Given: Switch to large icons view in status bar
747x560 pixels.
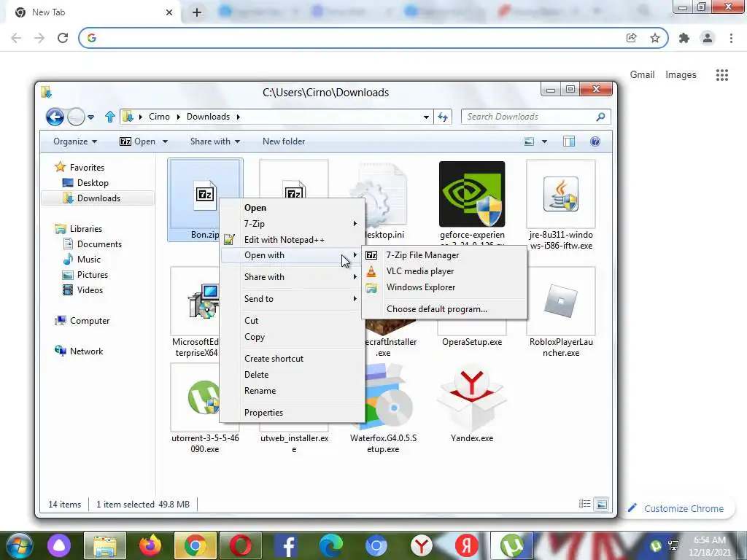Looking at the screenshot, I should pyautogui.click(x=602, y=504).
